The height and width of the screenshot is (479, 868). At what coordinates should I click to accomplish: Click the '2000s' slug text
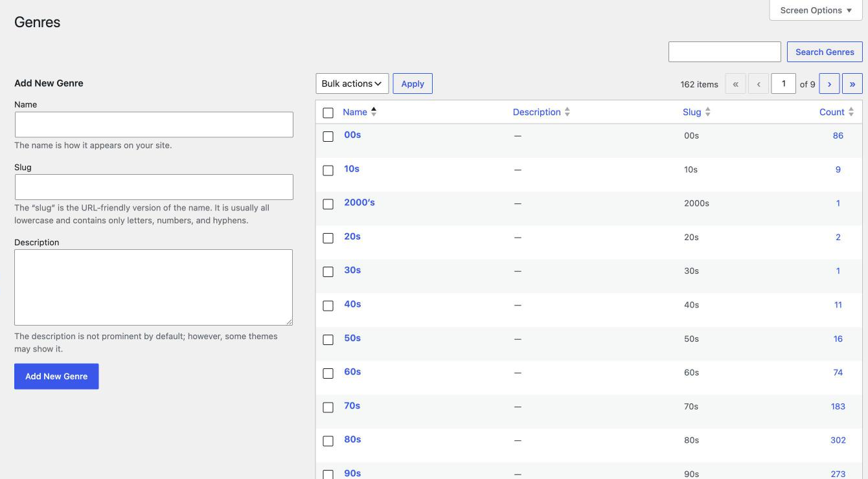(x=696, y=203)
